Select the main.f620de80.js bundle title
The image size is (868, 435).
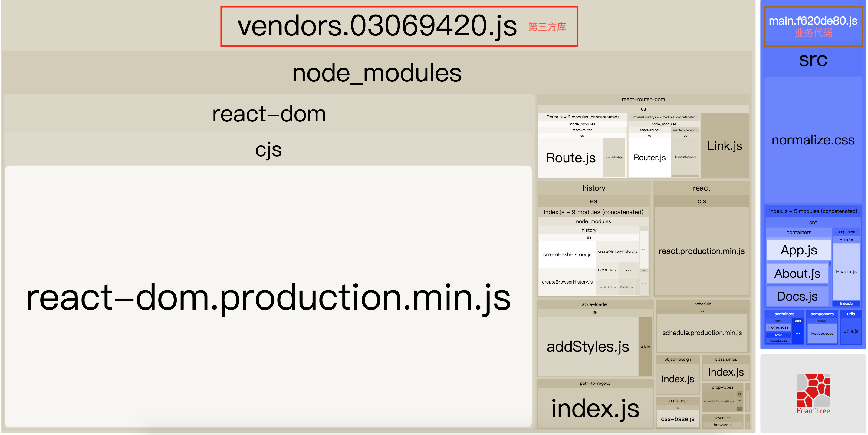click(813, 21)
